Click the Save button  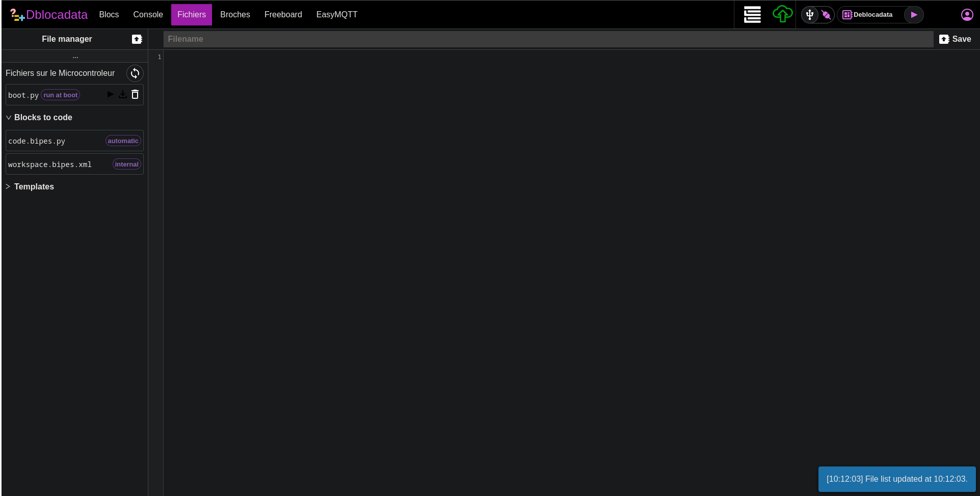coord(955,39)
